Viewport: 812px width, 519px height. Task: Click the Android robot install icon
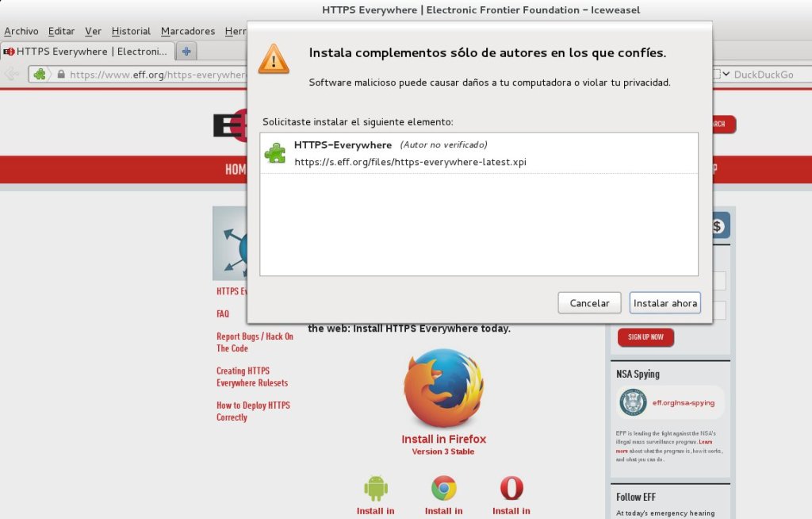tap(375, 488)
